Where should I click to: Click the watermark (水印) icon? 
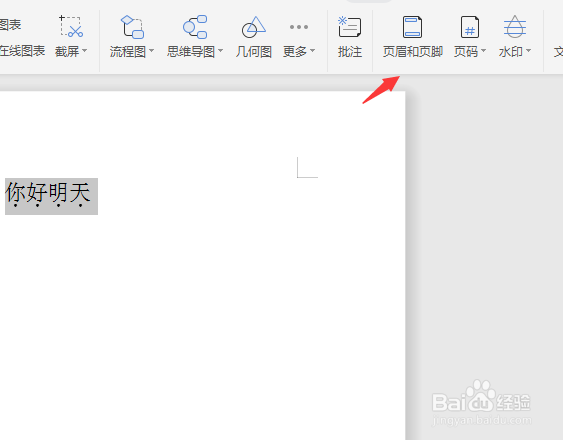tap(515, 27)
